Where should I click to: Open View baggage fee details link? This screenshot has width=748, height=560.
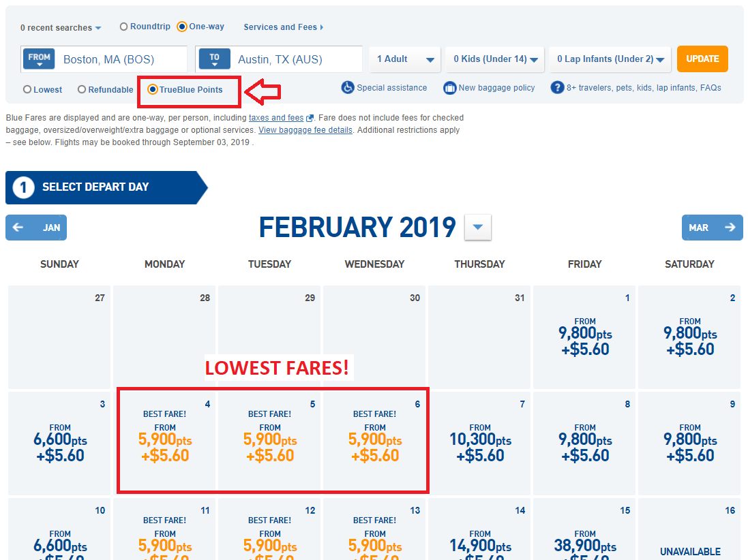pyautogui.click(x=305, y=130)
